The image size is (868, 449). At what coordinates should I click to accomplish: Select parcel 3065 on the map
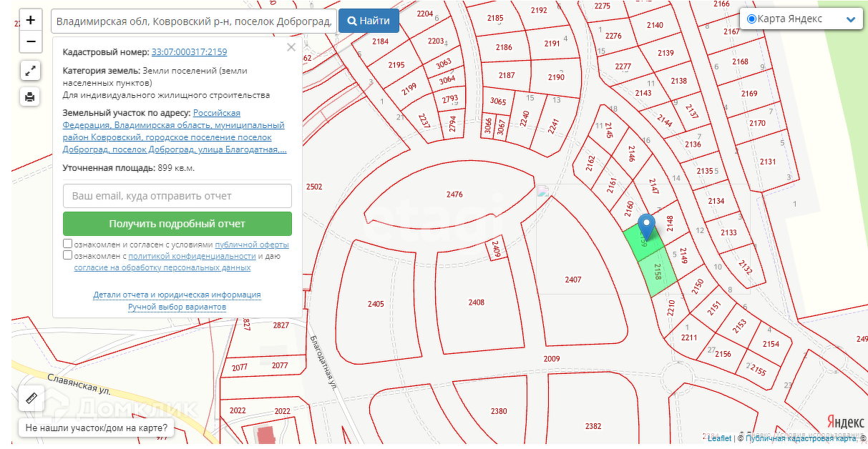(x=498, y=102)
